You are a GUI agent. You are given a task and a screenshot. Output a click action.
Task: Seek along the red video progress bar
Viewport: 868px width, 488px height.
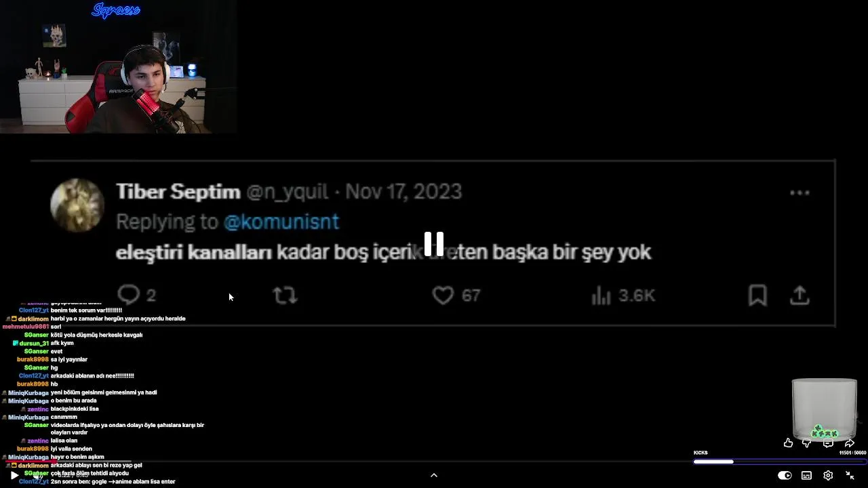(68, 462)
